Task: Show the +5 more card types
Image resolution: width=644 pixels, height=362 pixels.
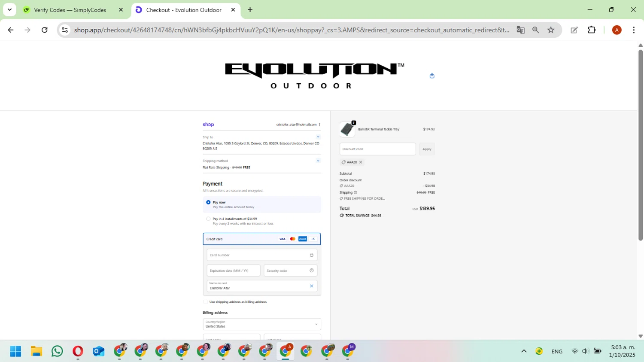Action: tap(313, 239)
